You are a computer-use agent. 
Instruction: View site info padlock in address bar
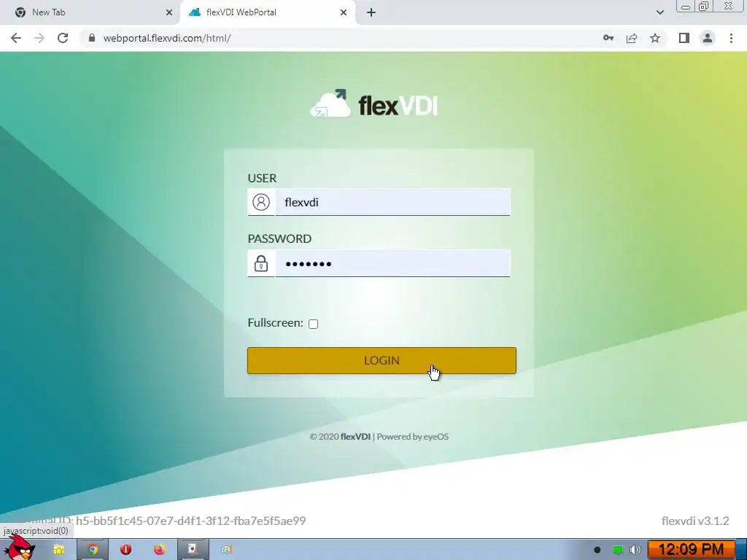92,38
